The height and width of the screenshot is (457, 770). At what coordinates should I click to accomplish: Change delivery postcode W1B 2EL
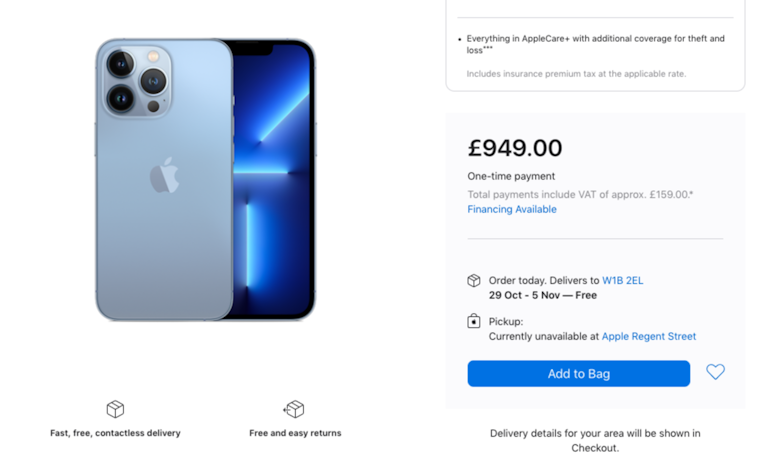622,281
